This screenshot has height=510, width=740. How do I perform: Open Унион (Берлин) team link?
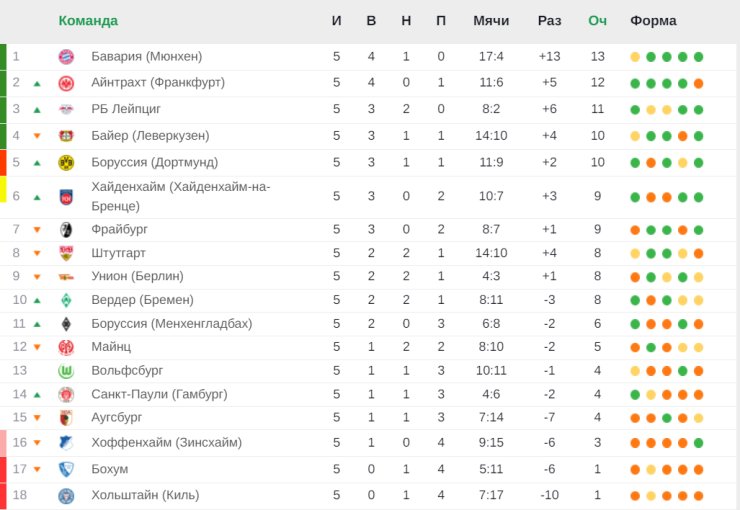pyautogui.click(x=137, y=276)
